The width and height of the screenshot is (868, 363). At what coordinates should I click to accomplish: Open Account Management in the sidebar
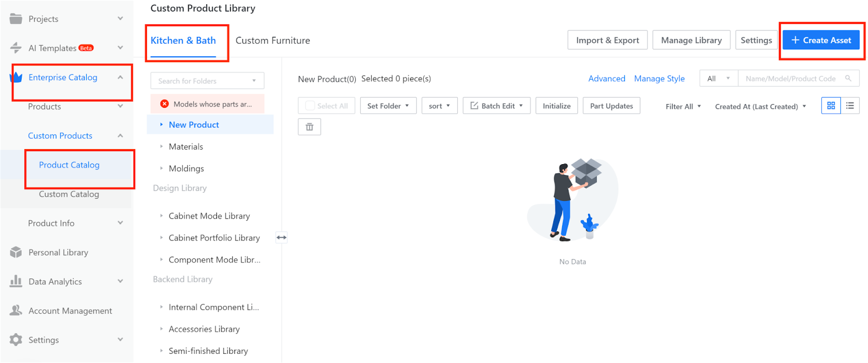[70, 311]
